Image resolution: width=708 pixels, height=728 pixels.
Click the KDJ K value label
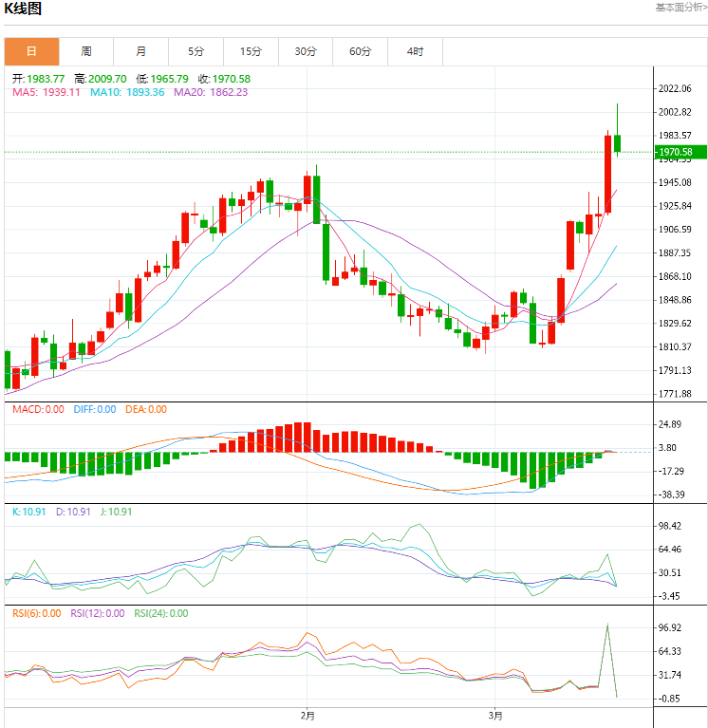28,512
